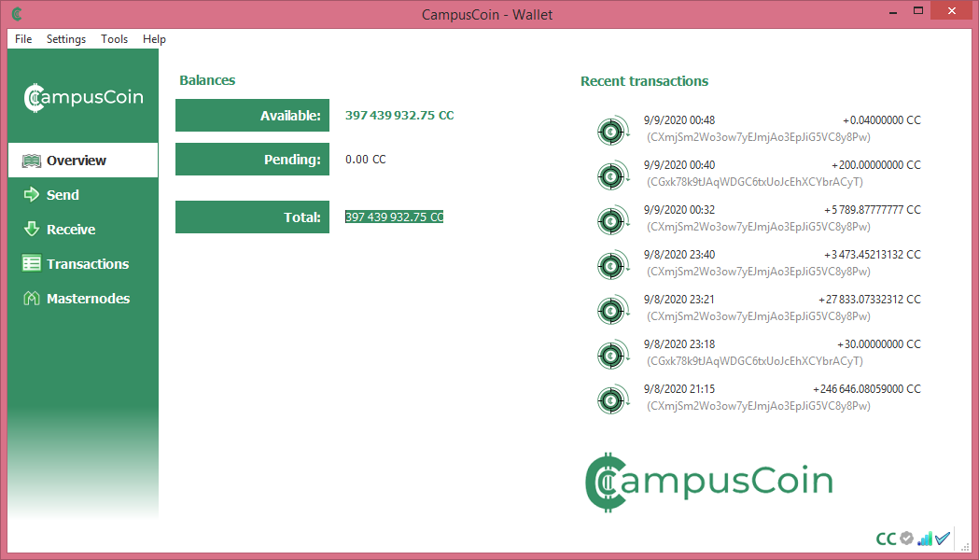Click the +27 833.07332312 CC transaction amount

tap(870, 300)
